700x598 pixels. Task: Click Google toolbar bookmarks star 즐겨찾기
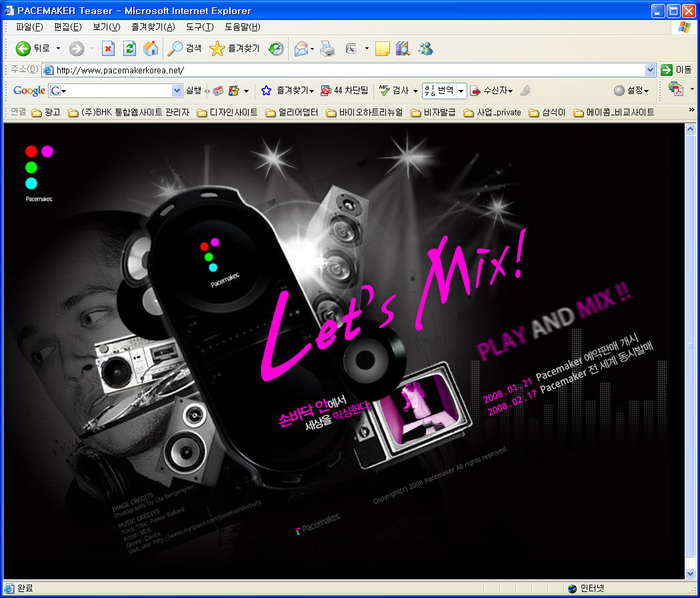pos(287,91)
